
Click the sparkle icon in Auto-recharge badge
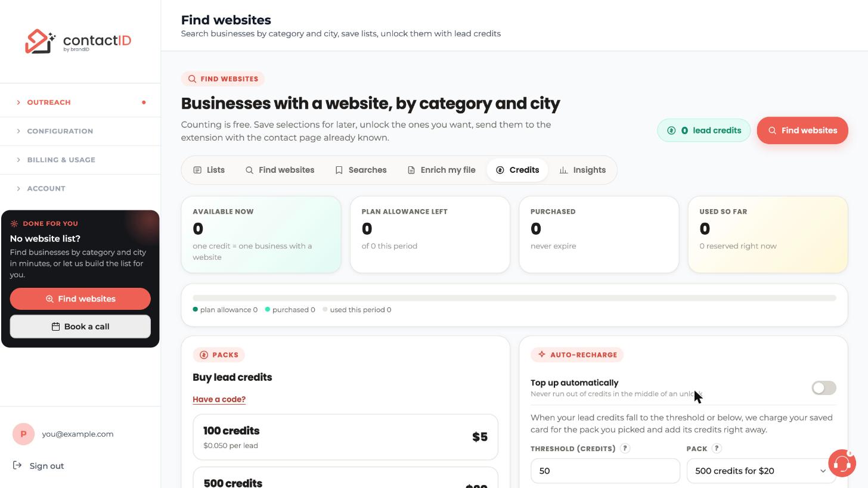pos(541,355)
